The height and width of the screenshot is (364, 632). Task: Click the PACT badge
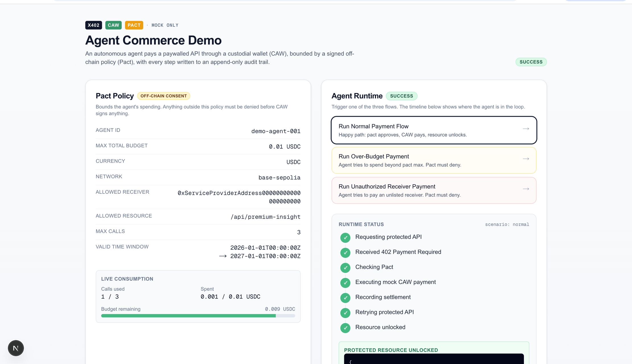coord(134,25)
